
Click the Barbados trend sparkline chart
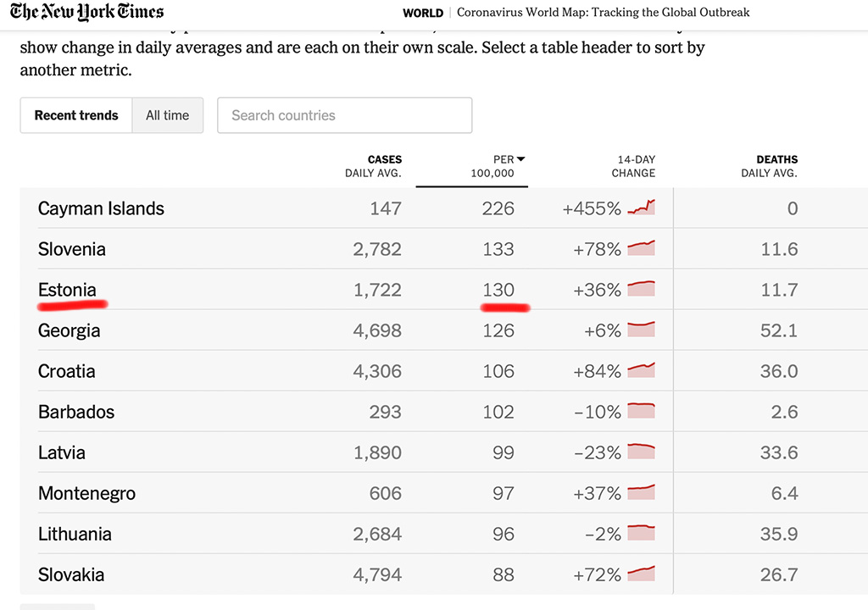pos(641,411)
